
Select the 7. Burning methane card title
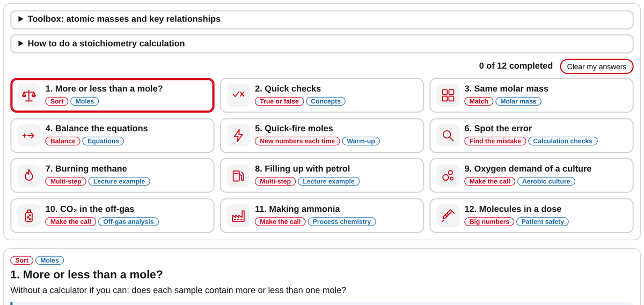tap(86, 169)
